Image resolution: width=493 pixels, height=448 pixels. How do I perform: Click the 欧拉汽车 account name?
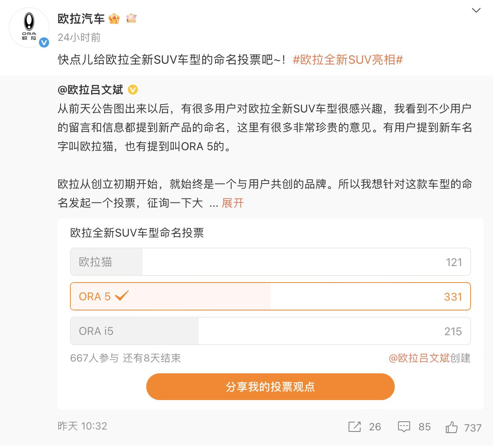pos(81,18)
